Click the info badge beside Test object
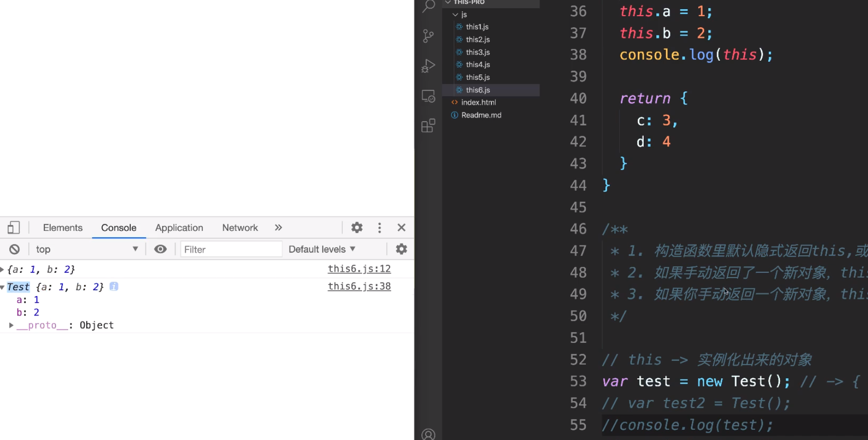 (114, 286)
